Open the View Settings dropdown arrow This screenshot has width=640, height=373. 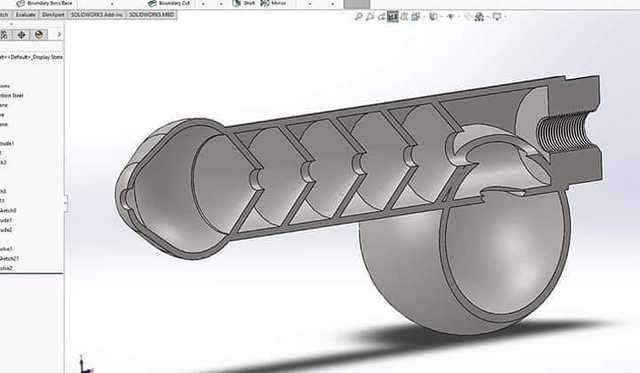[506, 17]
